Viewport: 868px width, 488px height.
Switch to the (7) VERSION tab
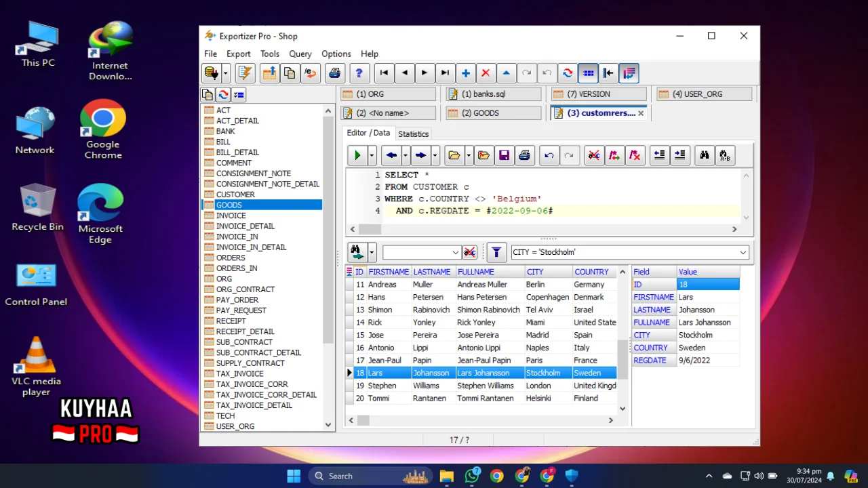[x=599, y=94]
